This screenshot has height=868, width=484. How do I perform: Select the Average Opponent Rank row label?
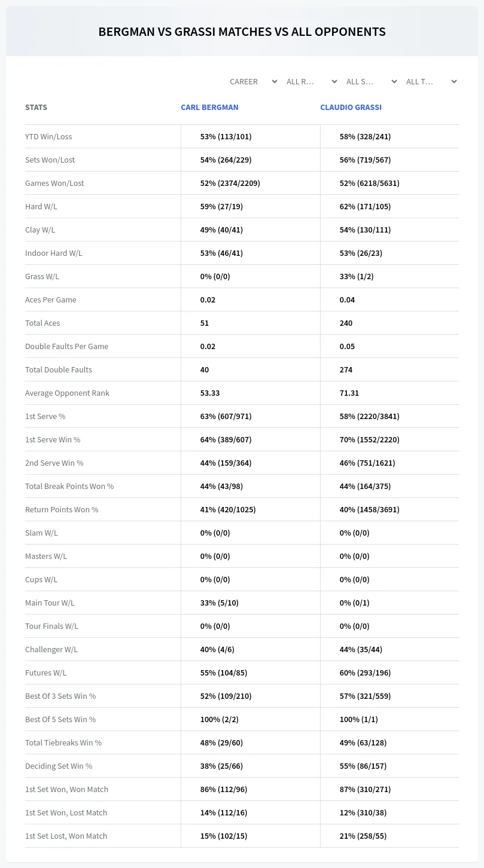coord(67,393)
